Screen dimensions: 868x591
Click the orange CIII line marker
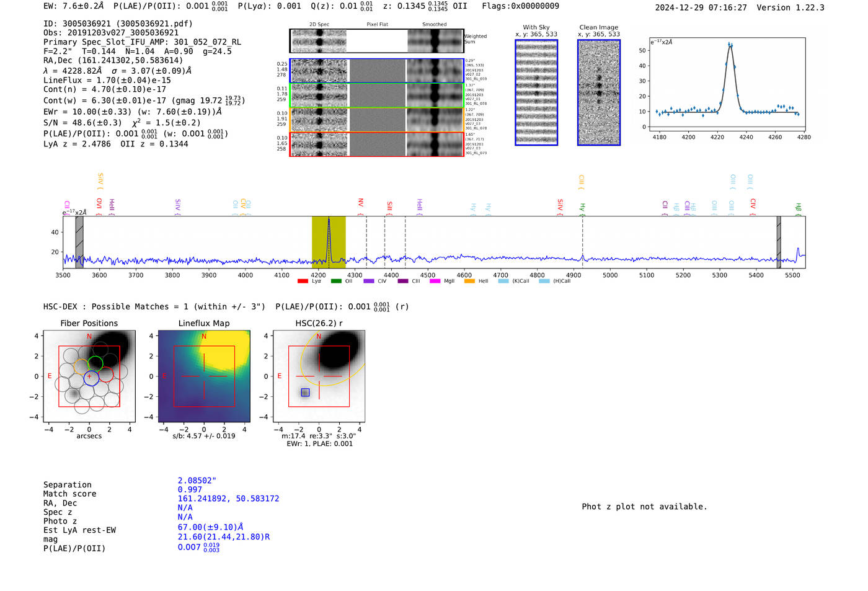click(x=581, y=182)
